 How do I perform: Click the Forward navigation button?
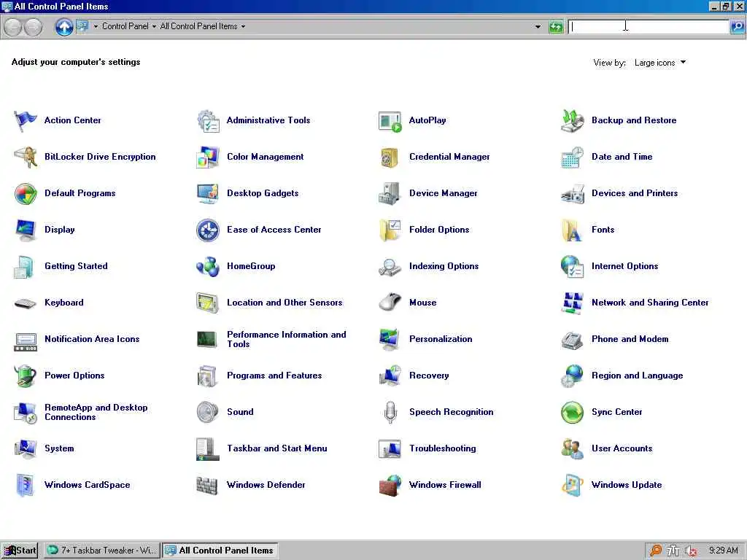pyautogui.click(x=33, y=27)
